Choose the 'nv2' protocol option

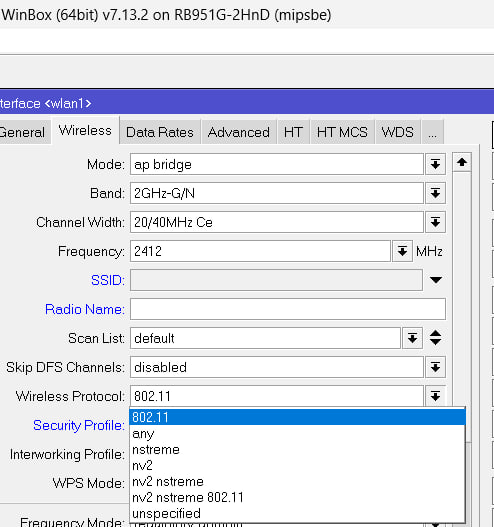point(297,465)
